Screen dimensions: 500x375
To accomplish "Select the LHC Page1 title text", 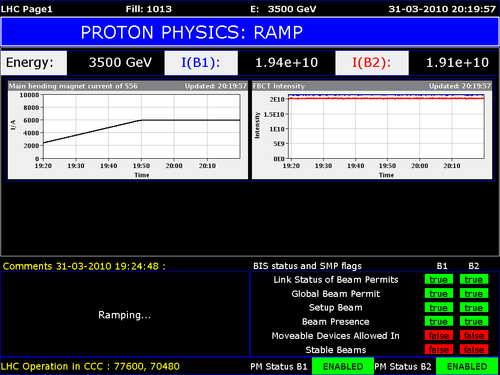I will [27, 9].
